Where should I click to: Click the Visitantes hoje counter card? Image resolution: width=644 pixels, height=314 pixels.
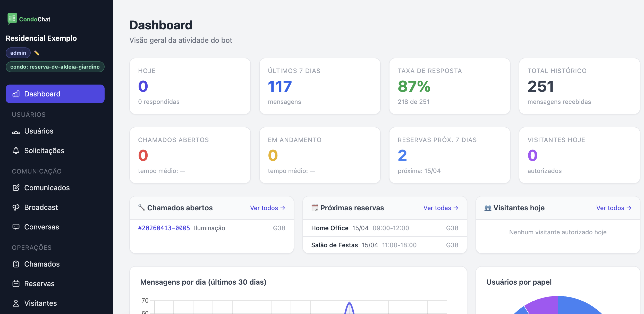[x=580, y=155]
